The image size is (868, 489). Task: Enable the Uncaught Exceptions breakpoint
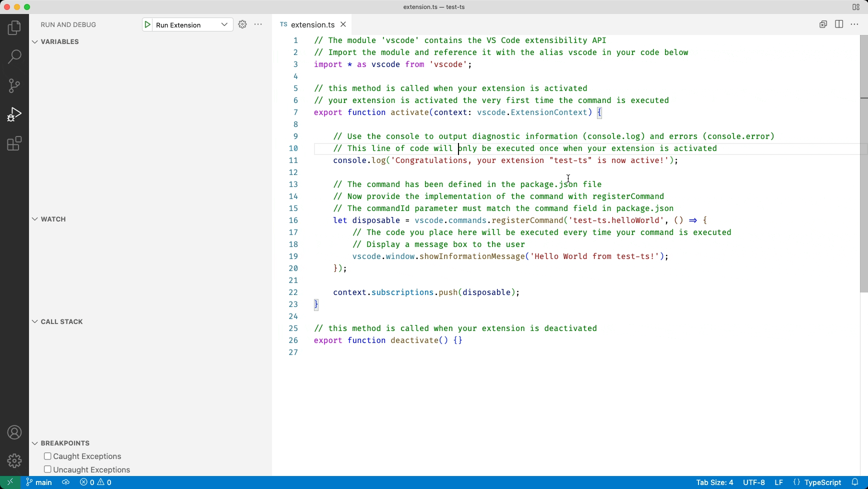48,469
